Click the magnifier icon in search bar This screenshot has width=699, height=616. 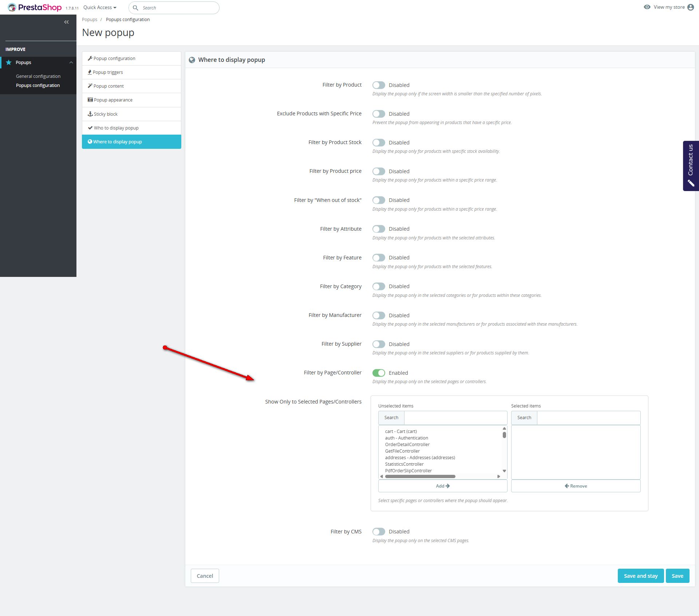click(135, 8)
